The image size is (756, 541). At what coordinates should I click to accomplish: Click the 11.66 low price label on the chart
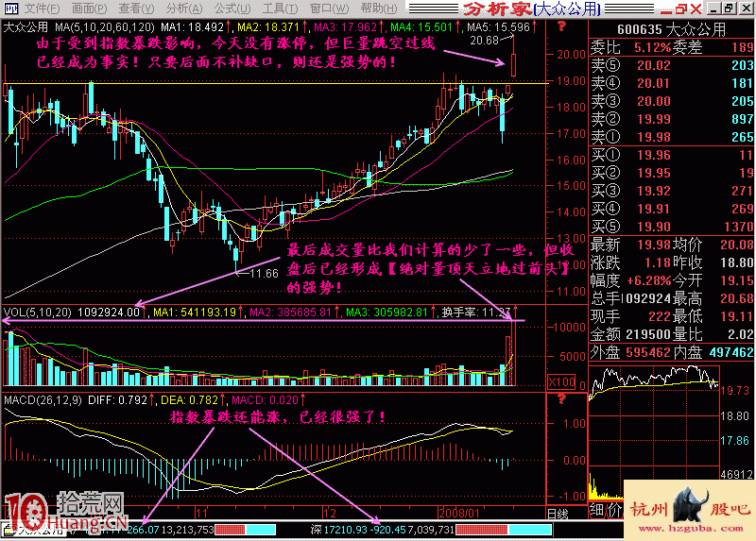(x=265, y=274)
